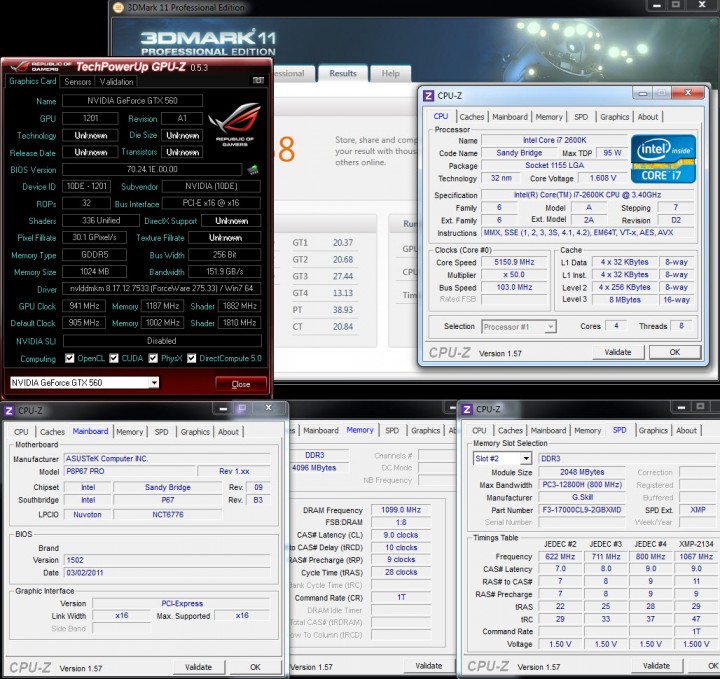Select the CPU tab in the Mainboard window
The image size is (720, 679).
[x=21, y=432]
